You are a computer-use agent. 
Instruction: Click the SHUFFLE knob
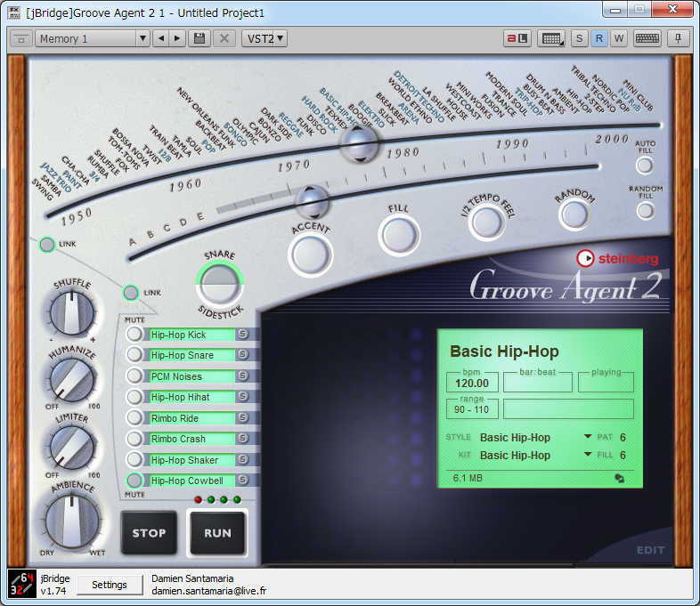point(72,313)
